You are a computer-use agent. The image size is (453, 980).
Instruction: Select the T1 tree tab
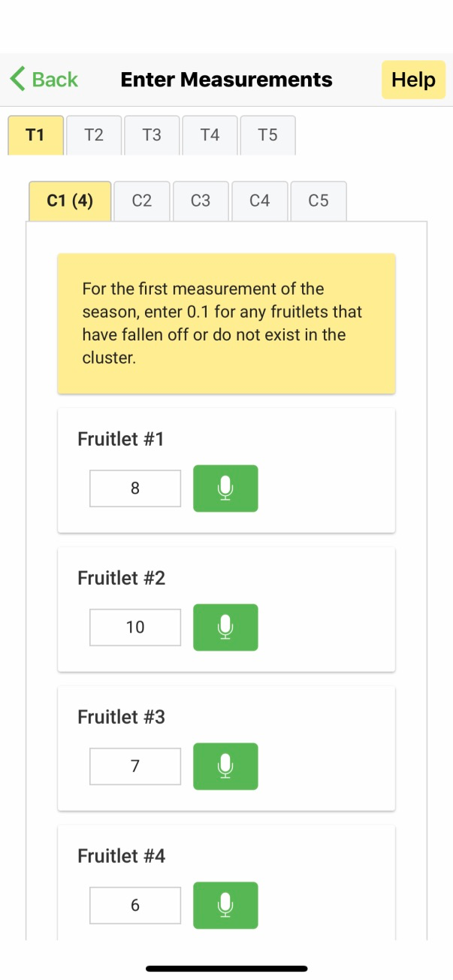35,135
